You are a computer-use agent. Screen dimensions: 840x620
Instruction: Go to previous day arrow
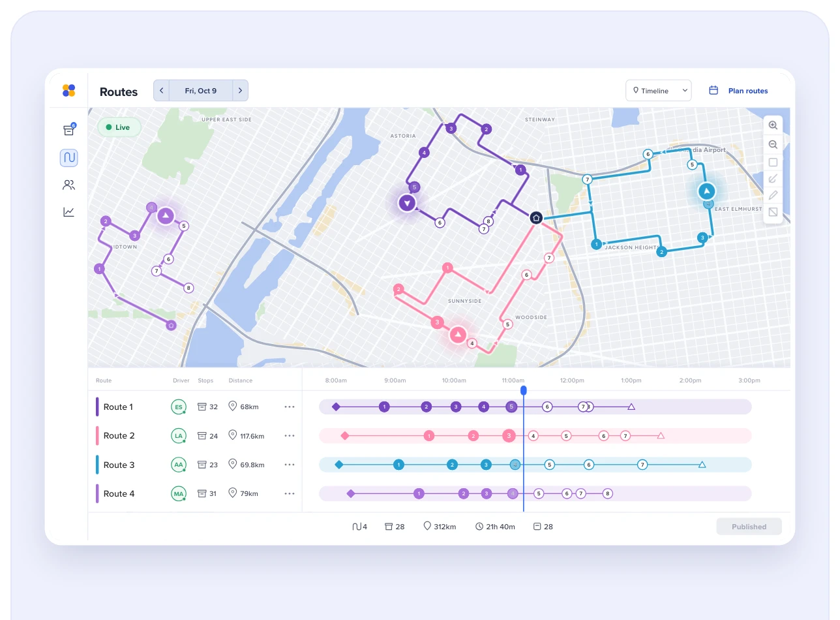coord(161,91)
